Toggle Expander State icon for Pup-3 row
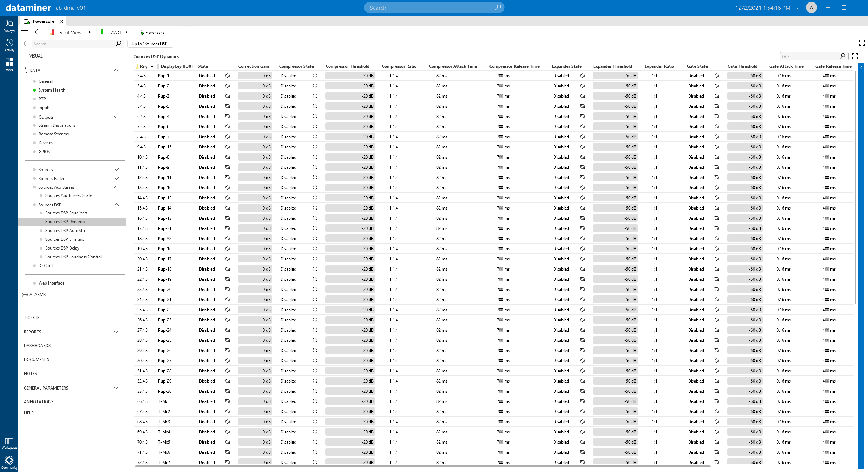Screen dimensions: 868x472 (x=583, y=96)
